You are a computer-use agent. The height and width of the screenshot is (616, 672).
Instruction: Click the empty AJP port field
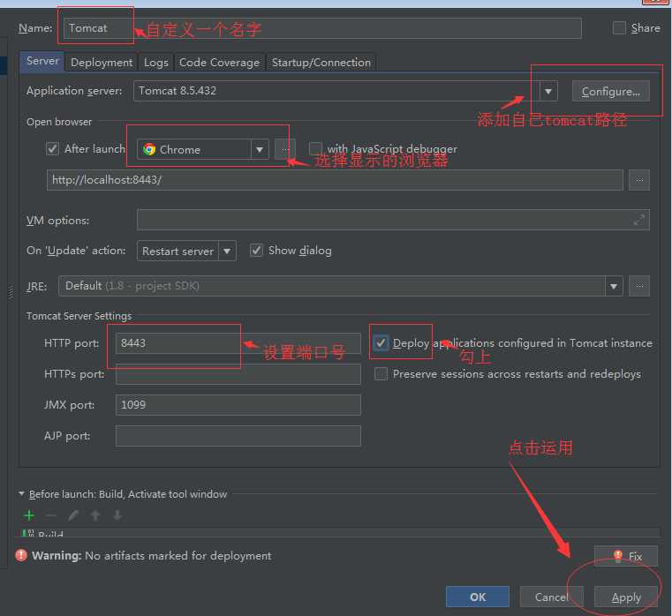(238, 436)
